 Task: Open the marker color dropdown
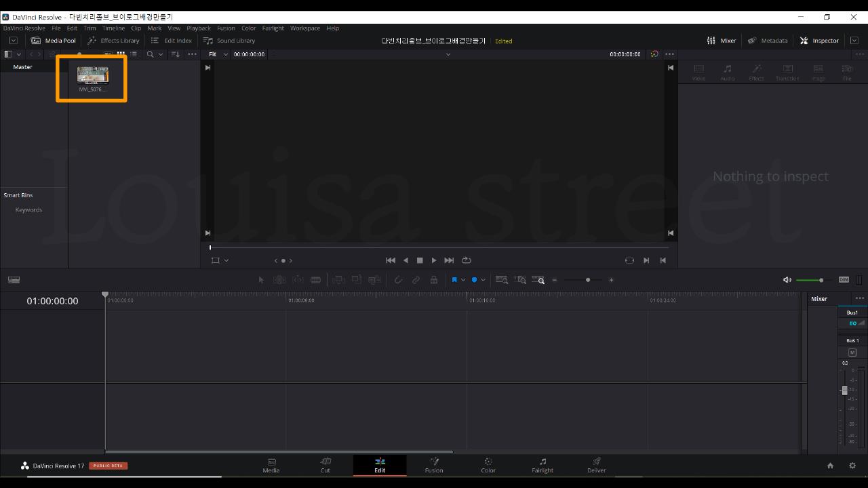pyautogui.click(x=483, y=280)
